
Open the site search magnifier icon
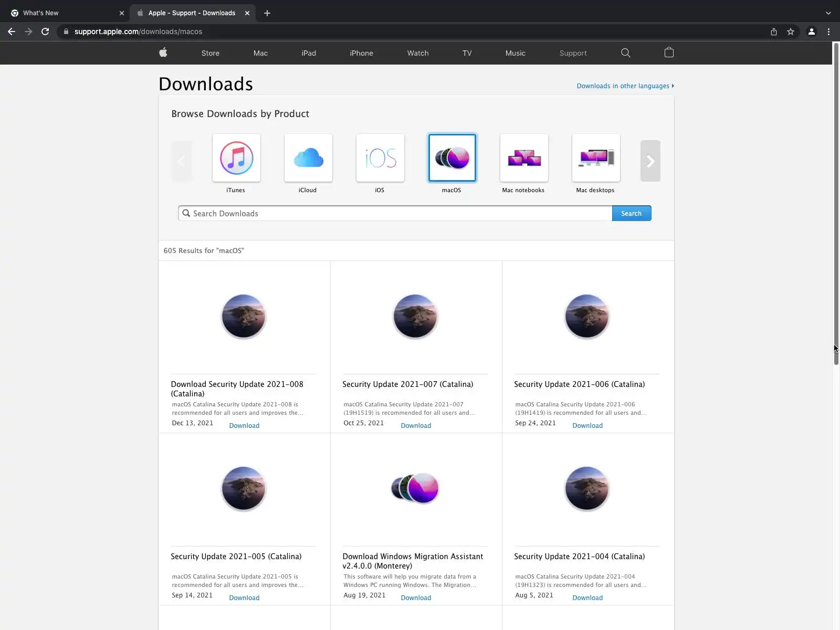[x=625, y=52]
